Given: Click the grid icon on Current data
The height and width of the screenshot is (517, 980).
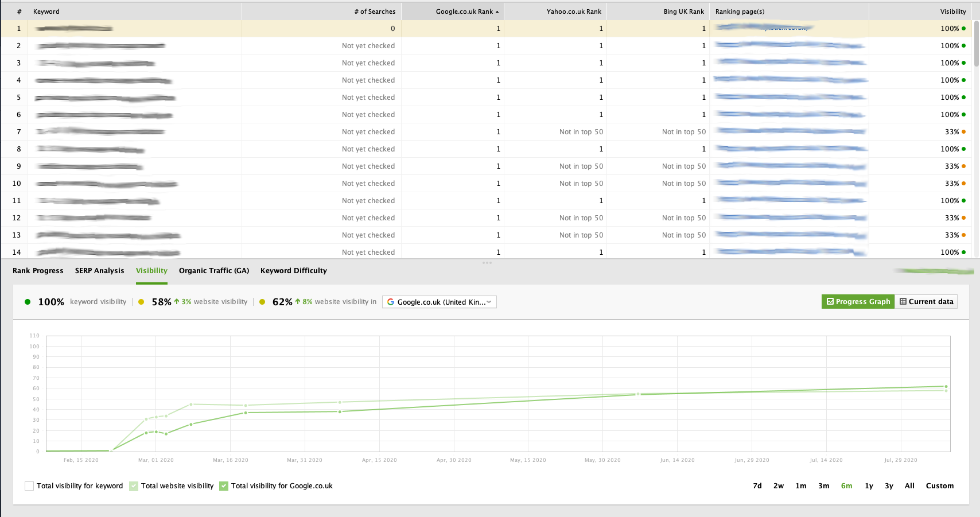Looking at the screenshot, I should (x=903, y=302).
